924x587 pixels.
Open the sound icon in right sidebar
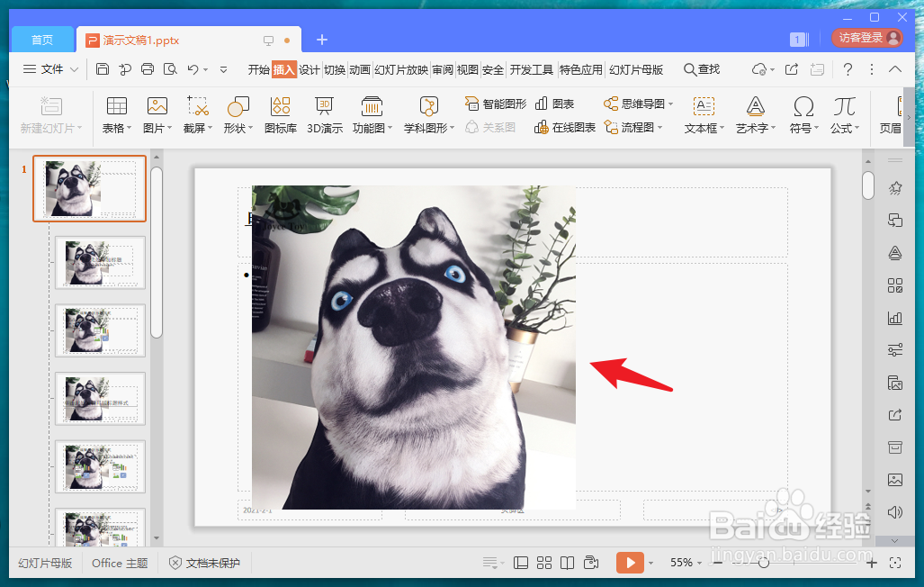(894, 512)
